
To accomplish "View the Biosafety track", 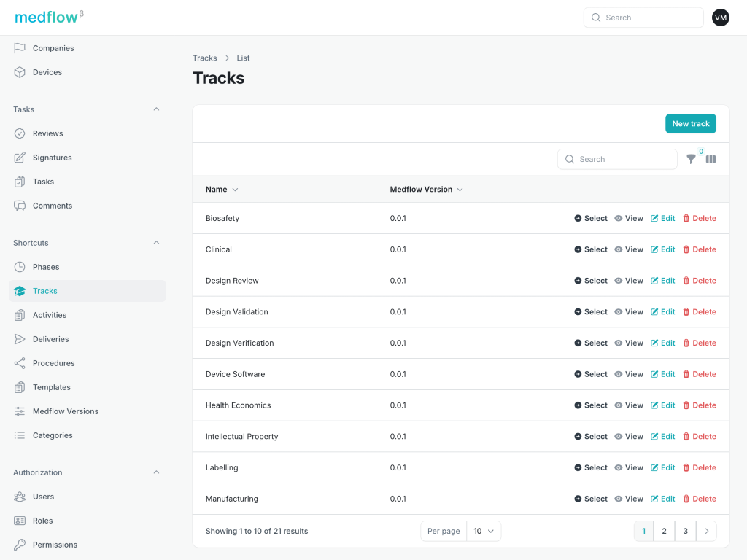I will pyautogui.click(x=629, y=219).
